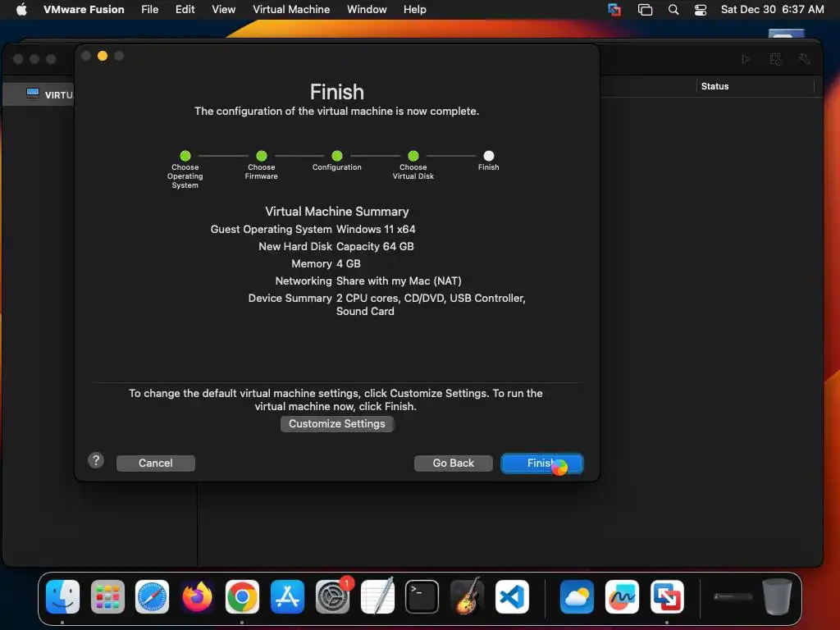840x630 pixels.
Task: Open the cloud weather app in the Dock
Action: (x=577, y=596)
